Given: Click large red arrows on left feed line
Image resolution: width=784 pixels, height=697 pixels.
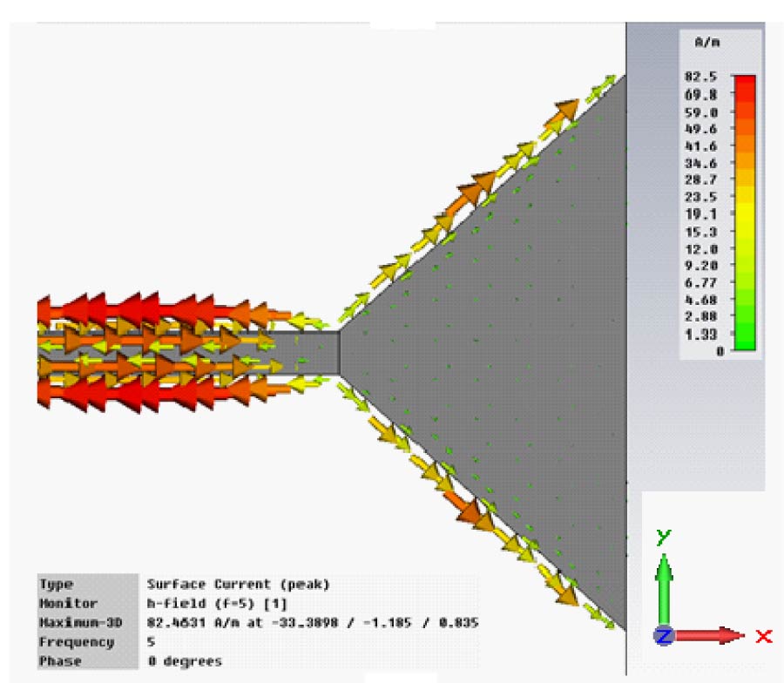Looking at the screenshot, I should (x=131, y=312).
